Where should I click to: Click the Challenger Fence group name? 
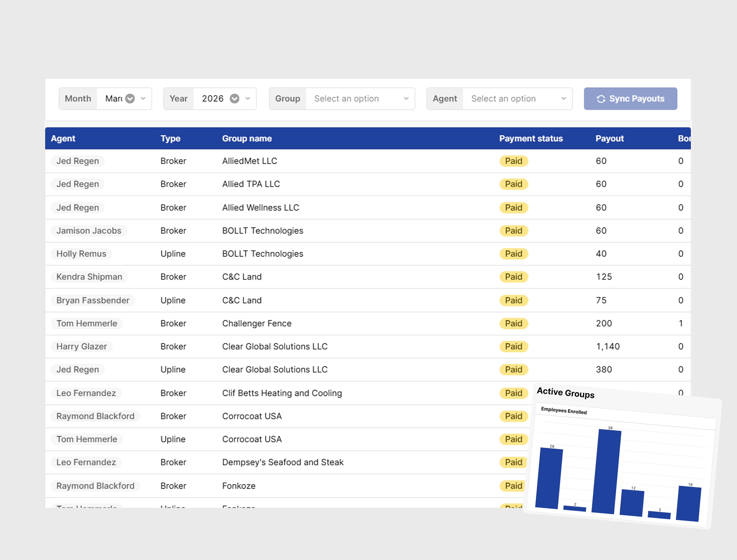click(257, 323)
